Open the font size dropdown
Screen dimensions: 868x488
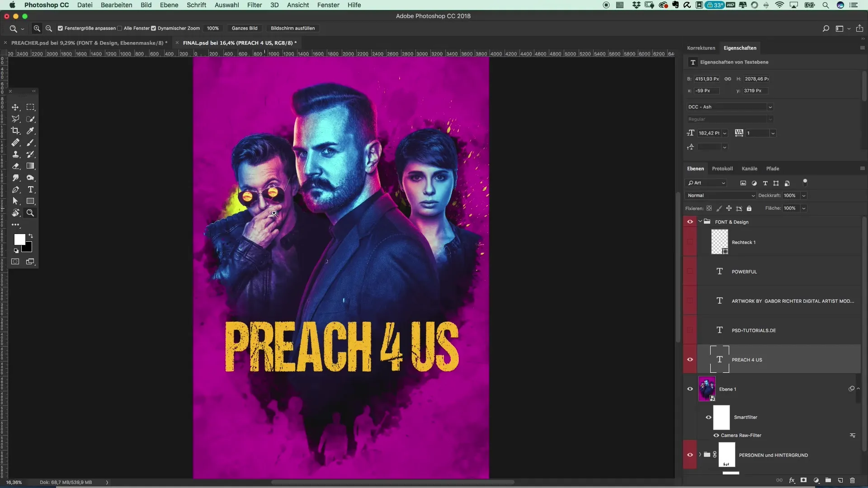pos(725,133)
